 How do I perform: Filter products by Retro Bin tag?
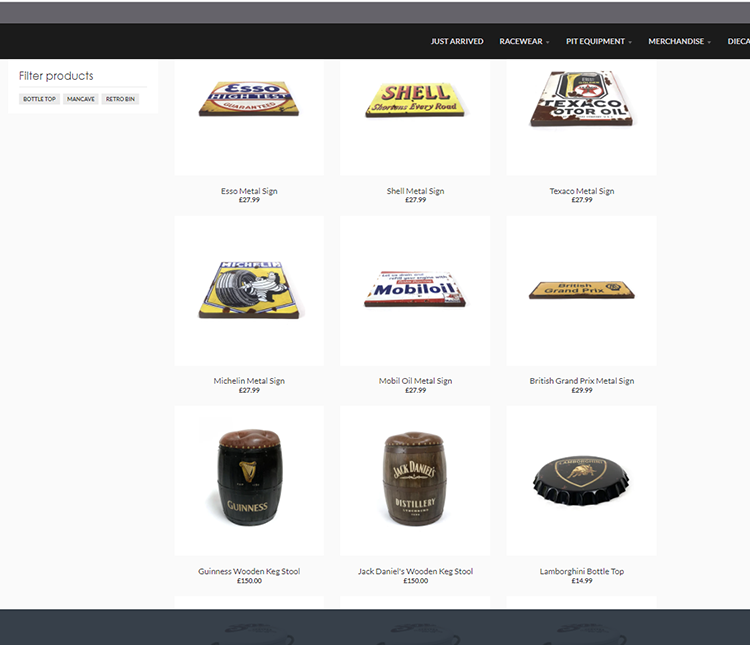[120, 99]
